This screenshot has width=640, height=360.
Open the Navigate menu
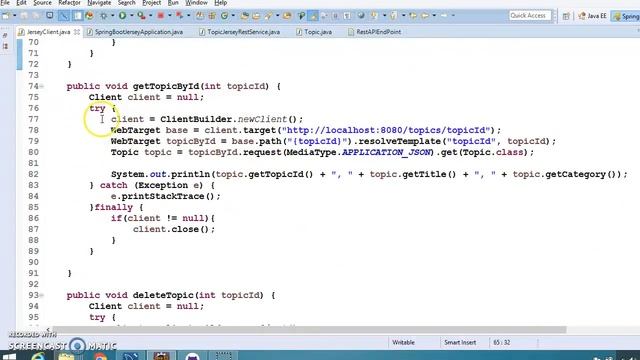pyautogui.click(x=99, y=3)
